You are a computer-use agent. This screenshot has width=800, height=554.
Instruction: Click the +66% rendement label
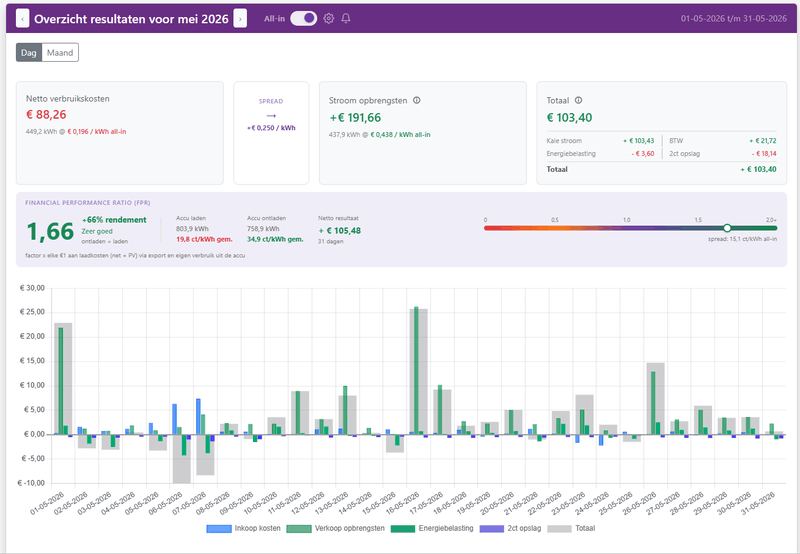pyautogui.click(x=114, y=220)
